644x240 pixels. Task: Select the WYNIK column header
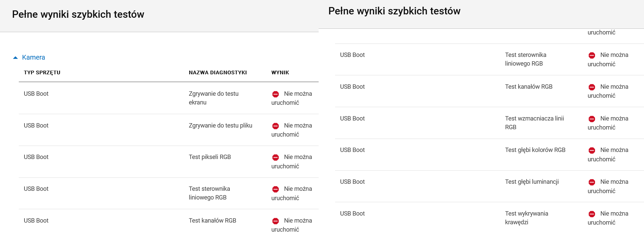pyautogui.click(x=280, y=72)
